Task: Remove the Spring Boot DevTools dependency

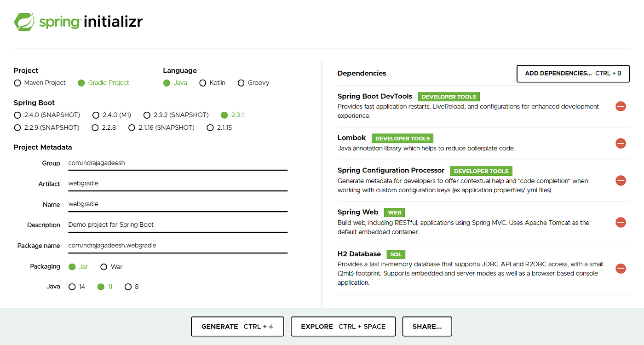Action: point(621,106)
